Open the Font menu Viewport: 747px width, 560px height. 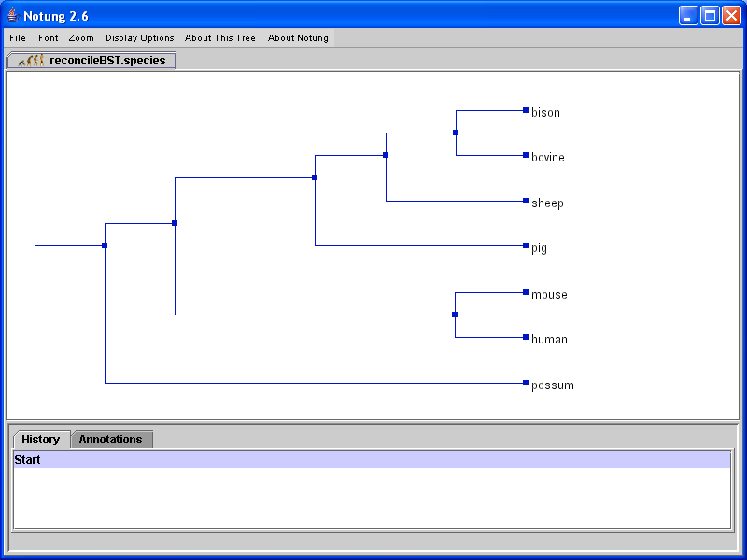pyautogui.click(x=48, y=38)
